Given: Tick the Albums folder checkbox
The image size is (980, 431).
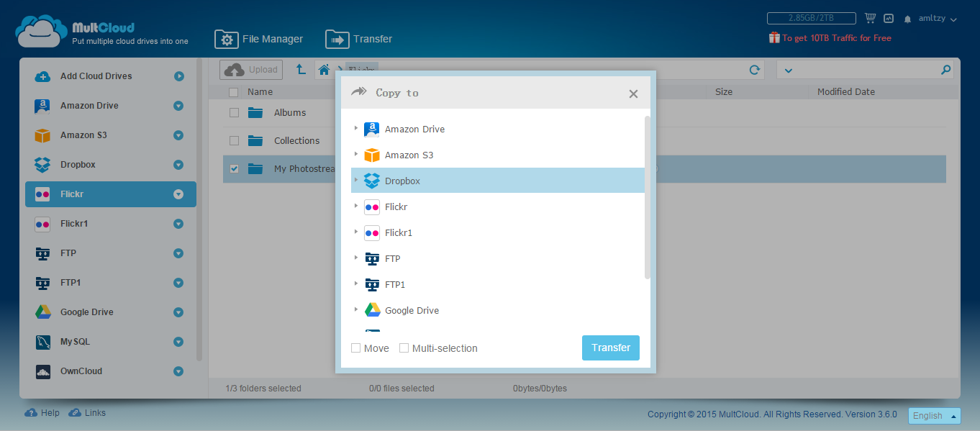Looking at the screenshot, I should (x=234, y=112).
